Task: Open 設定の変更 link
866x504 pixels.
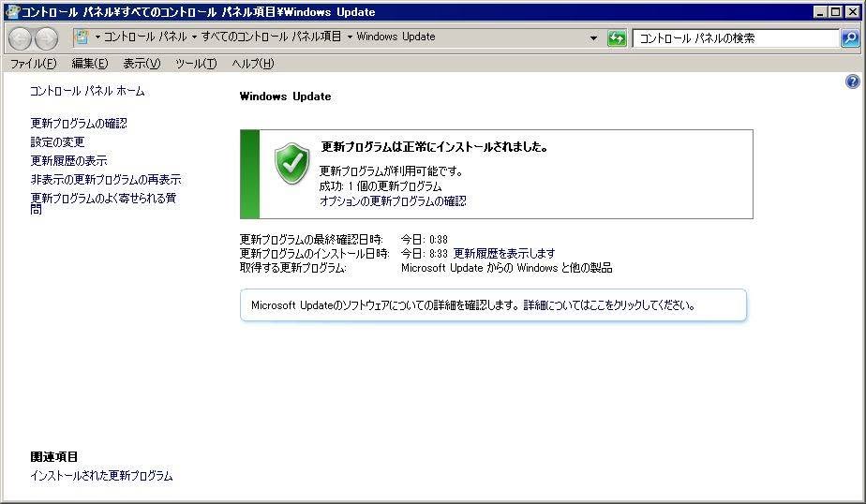Action: pyautogui.click(x=57, y=141)
